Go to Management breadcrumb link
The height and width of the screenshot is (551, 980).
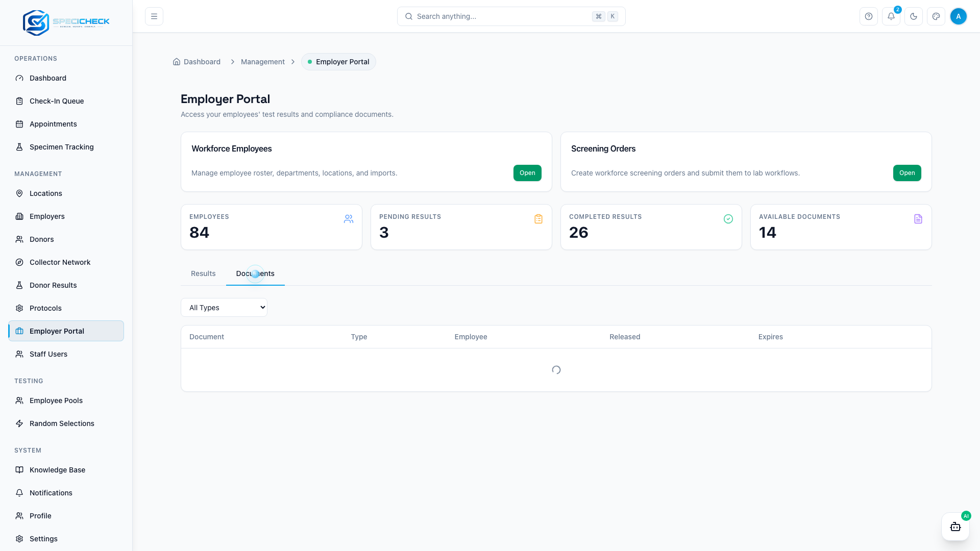(x=263, y=62)
